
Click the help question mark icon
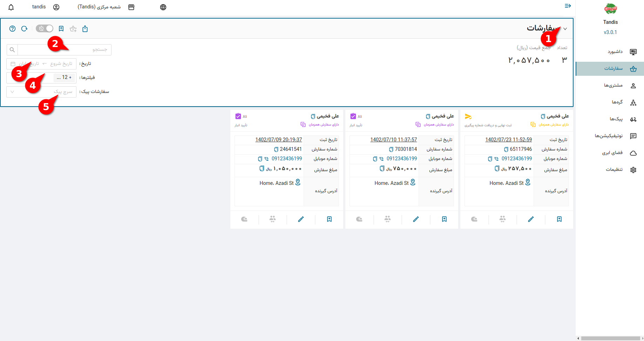click(13, 29)
